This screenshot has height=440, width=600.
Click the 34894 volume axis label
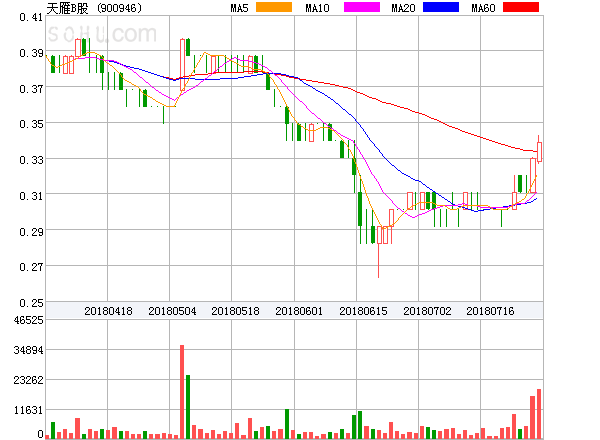[29, 350]
